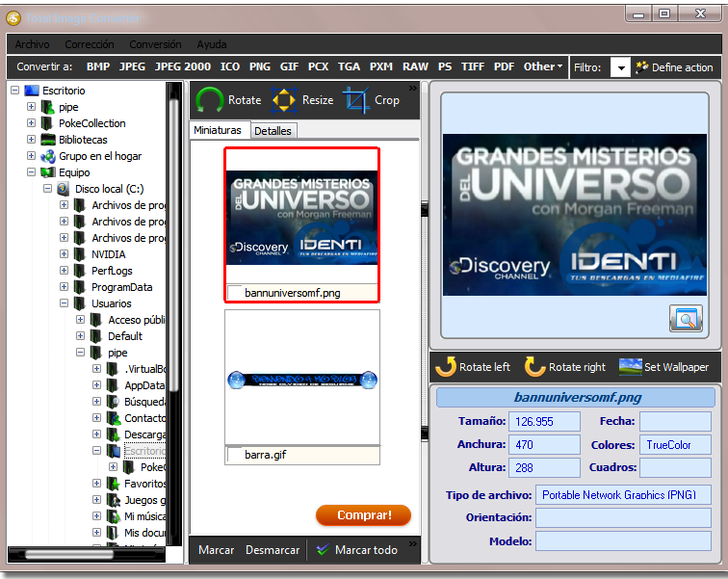Viewport: 728px width, 579px height.
Task: Convert to RAW format
Action: (x=415, y=66)
